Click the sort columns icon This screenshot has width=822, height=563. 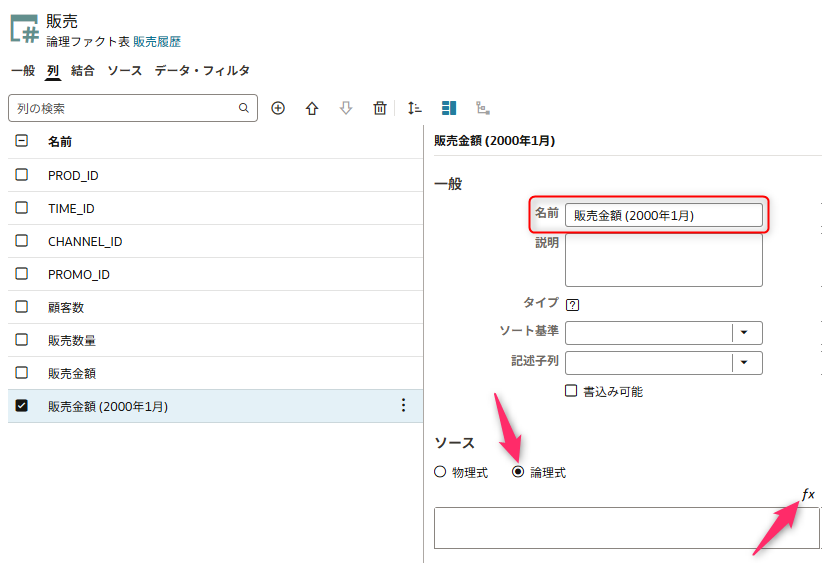click(x=414, y=108)
